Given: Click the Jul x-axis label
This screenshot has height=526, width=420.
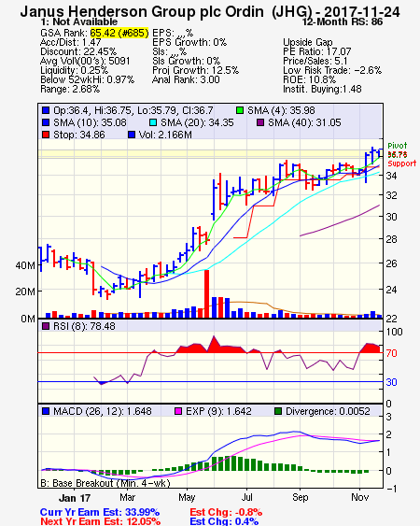Looking at the screenshot, I should click(x=246, y=497).
